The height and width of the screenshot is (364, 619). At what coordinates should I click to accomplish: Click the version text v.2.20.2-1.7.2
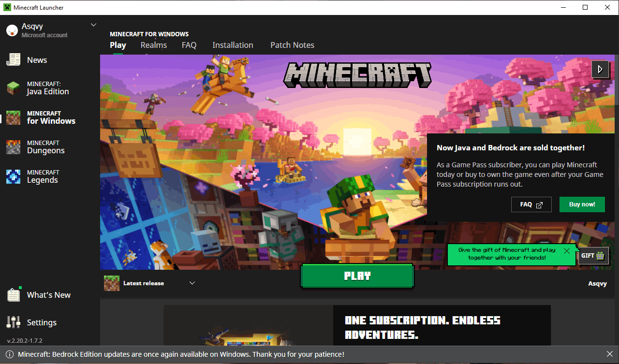(25, 340)
